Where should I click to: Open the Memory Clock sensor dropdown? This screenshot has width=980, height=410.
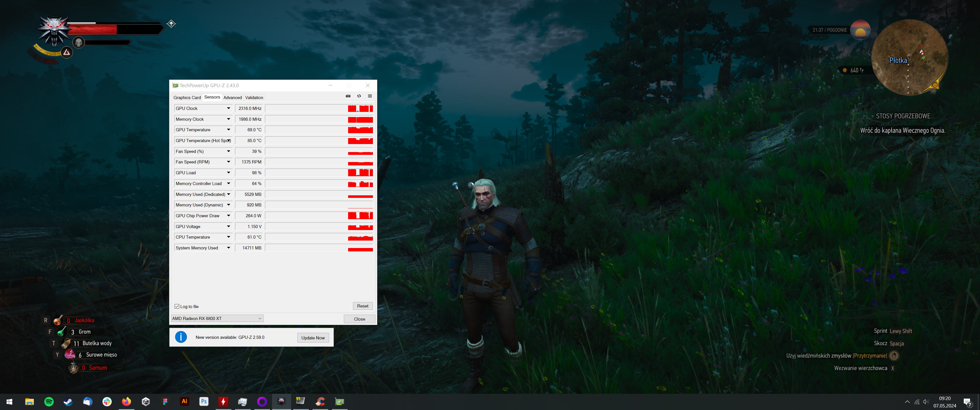click(x=229, y=119)
